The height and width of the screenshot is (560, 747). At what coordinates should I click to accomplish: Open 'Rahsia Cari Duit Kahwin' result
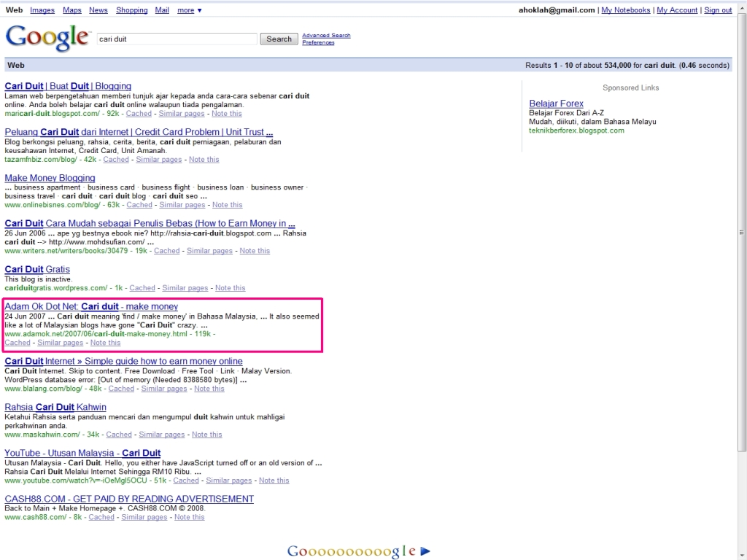click(55, 407)
